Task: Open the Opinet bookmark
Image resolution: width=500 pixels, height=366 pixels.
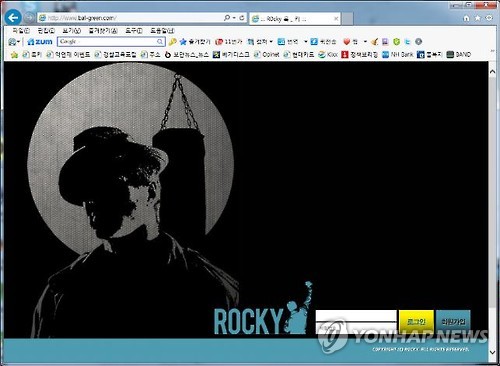Action: pos(266,54)
